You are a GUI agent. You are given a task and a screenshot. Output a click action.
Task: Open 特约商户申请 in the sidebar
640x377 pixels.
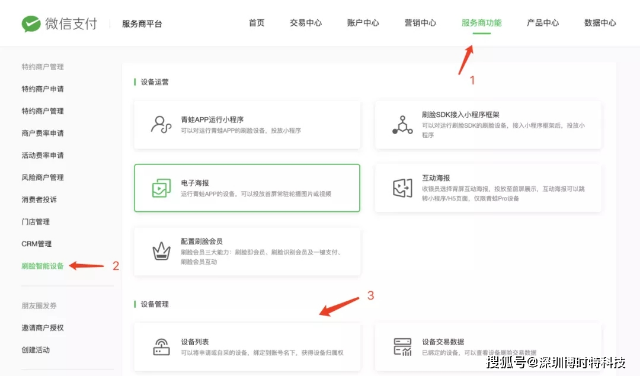[42, 89]
